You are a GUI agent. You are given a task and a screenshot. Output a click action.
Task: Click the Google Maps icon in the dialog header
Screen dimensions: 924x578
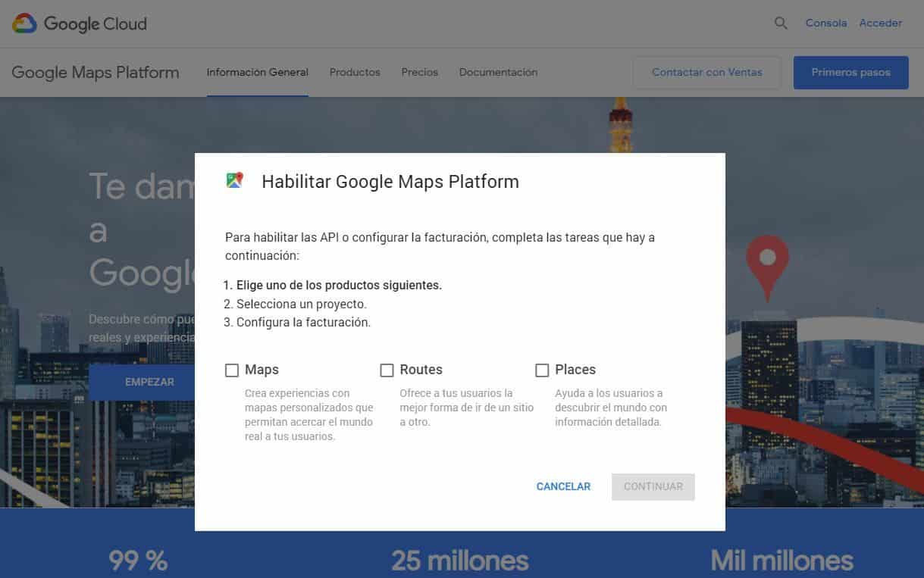(x=234, y=180)
